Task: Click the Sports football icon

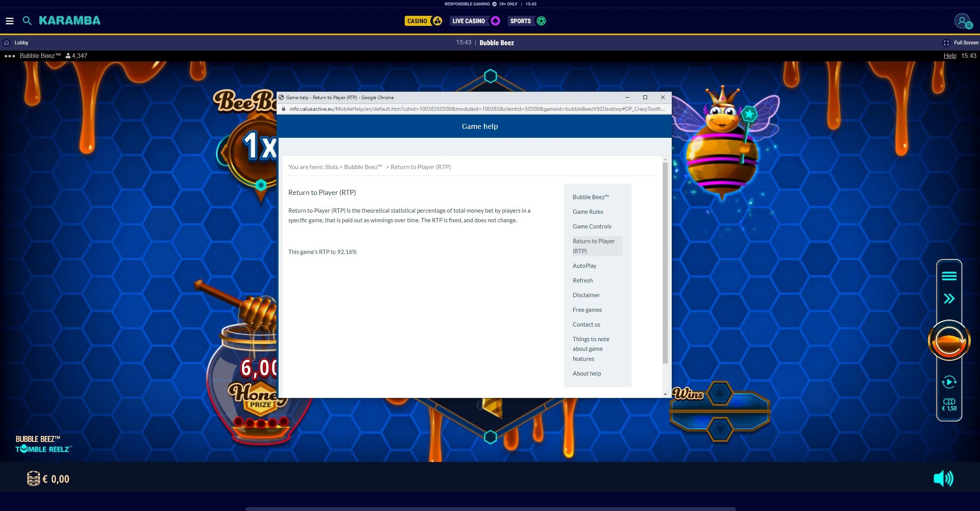Action: click(541, 21)
